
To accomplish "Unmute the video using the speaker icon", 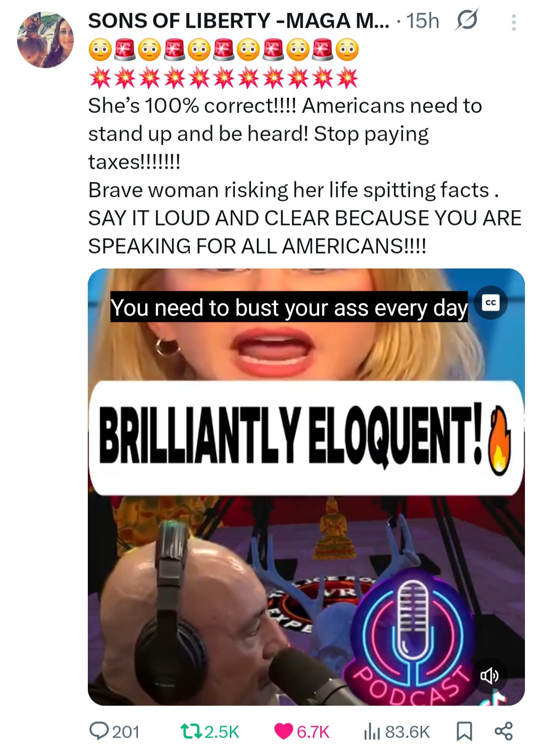I will pos(489,676).
